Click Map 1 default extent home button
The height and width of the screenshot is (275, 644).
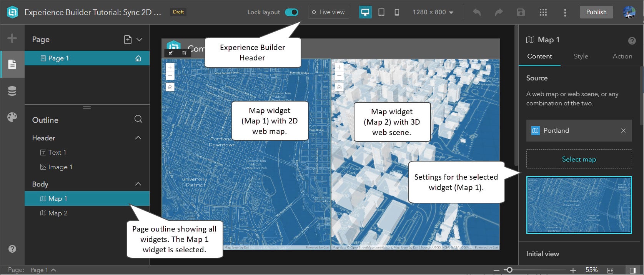point(170,87)
